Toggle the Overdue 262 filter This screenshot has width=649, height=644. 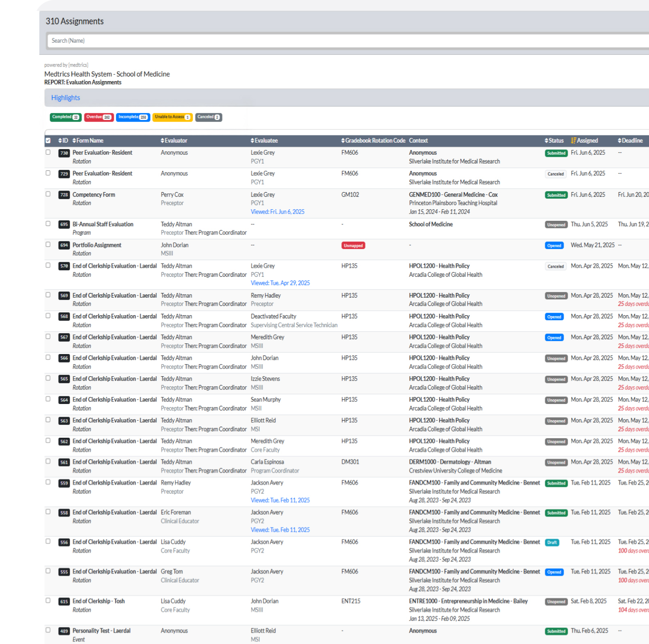[99, 117]
